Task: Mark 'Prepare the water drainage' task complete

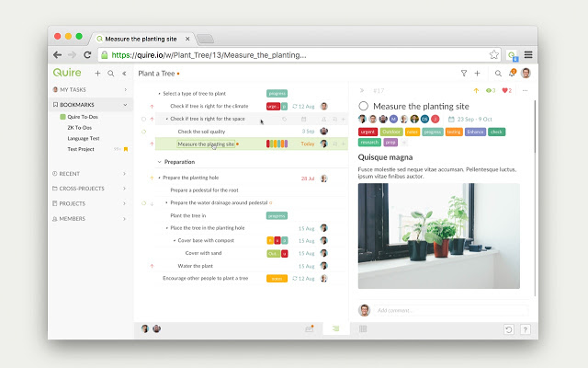Action: [x=143, y=202]
